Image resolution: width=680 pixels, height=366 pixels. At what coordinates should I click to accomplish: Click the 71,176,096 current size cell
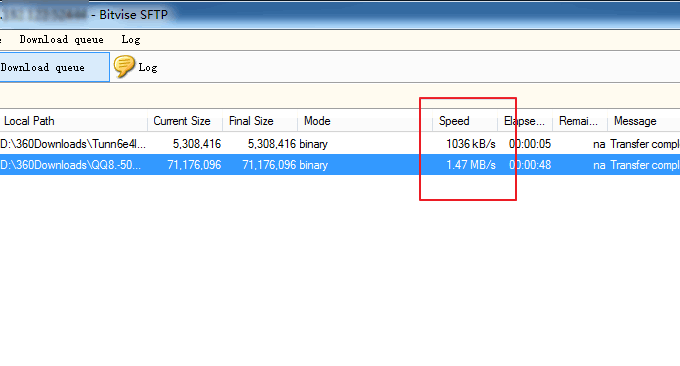[x=194, y=165]
